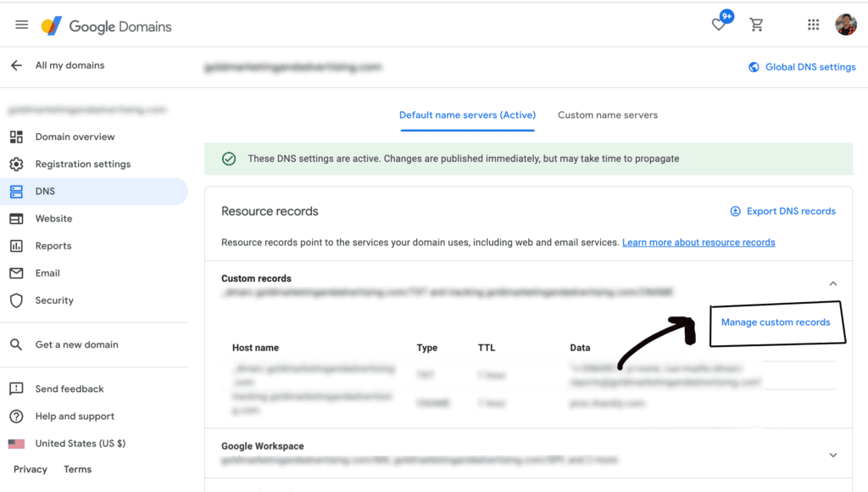Expand the Google Workspace section
Viewport: 868px width, 492px height.
coord(833,455)
